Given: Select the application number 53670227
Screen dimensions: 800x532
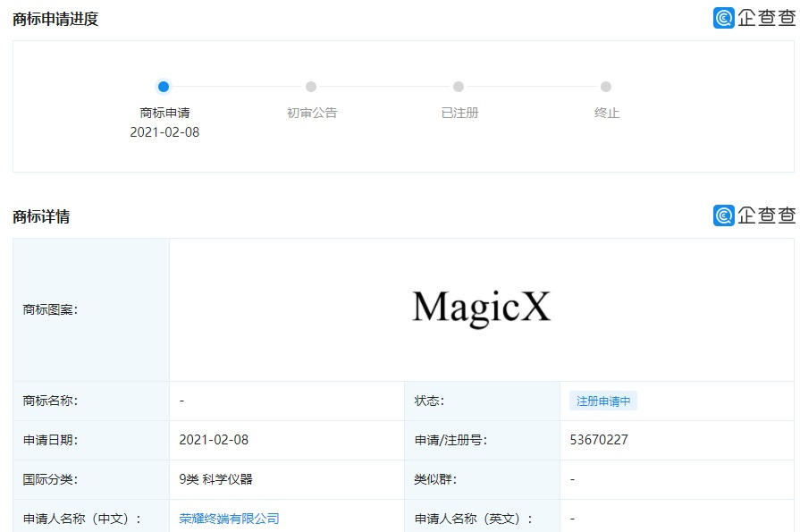Looking at the screenshot, I should pos(598,440).
